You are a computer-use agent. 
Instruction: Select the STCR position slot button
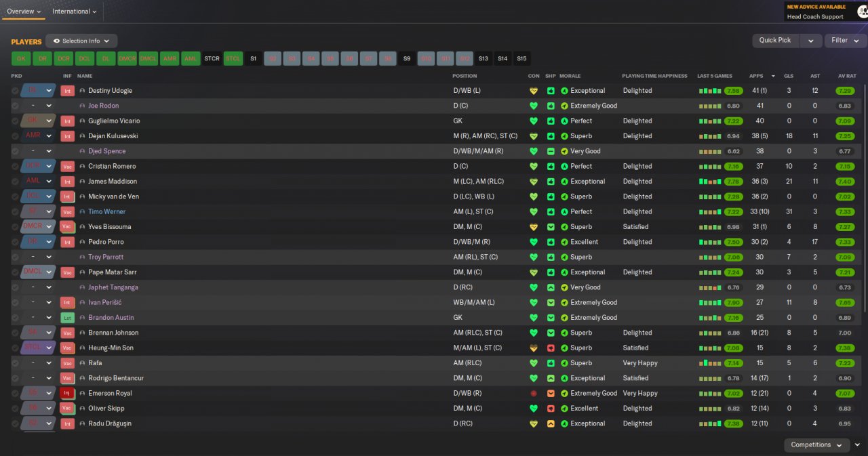[212, 59]
